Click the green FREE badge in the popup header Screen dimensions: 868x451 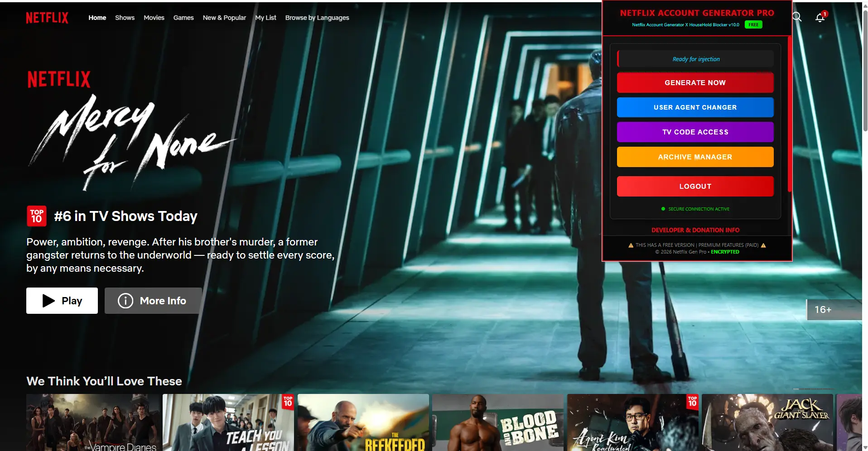[753, 25]
